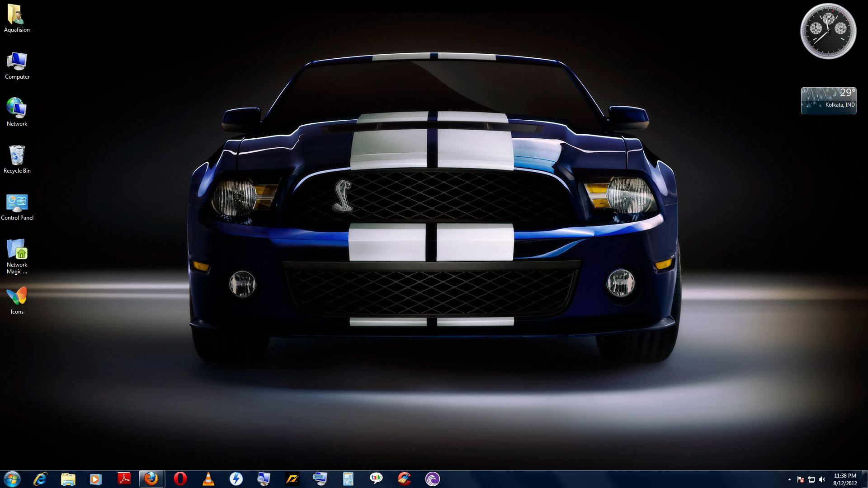This screenshot has width=868, height=488.
Task: Select the Computer desktop icon
Action: pyautogui.click(x=17, y=66)
